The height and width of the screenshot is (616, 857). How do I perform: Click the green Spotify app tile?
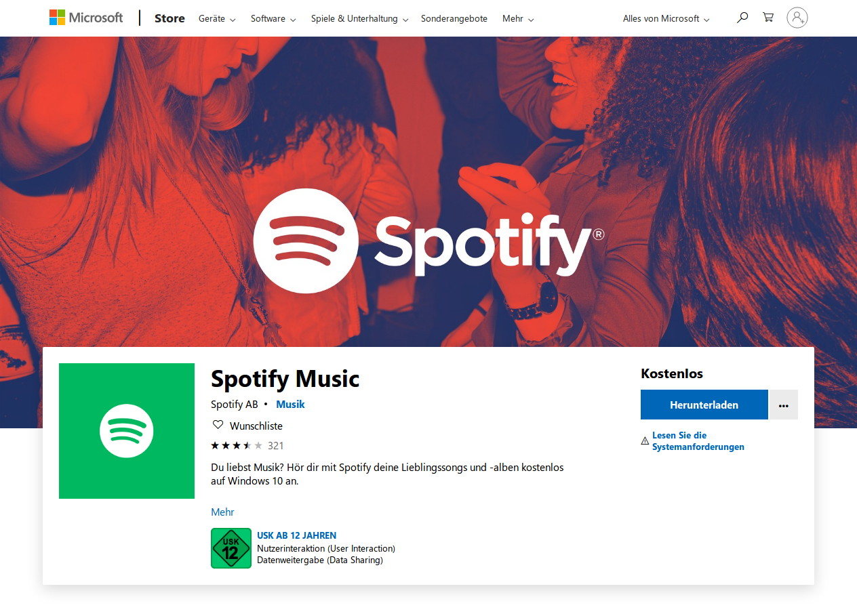(127, 431)
